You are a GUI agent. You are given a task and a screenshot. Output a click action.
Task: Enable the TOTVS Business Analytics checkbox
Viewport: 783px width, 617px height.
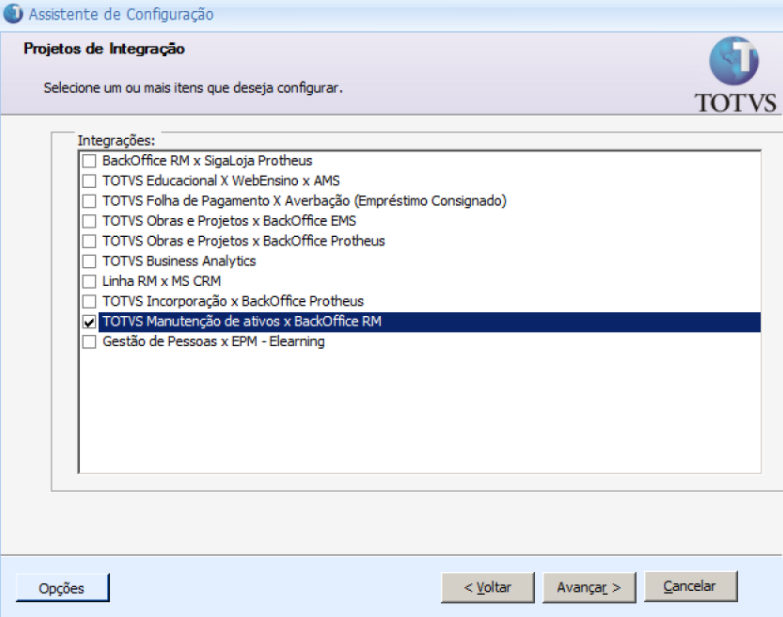(x=89, y=261)
